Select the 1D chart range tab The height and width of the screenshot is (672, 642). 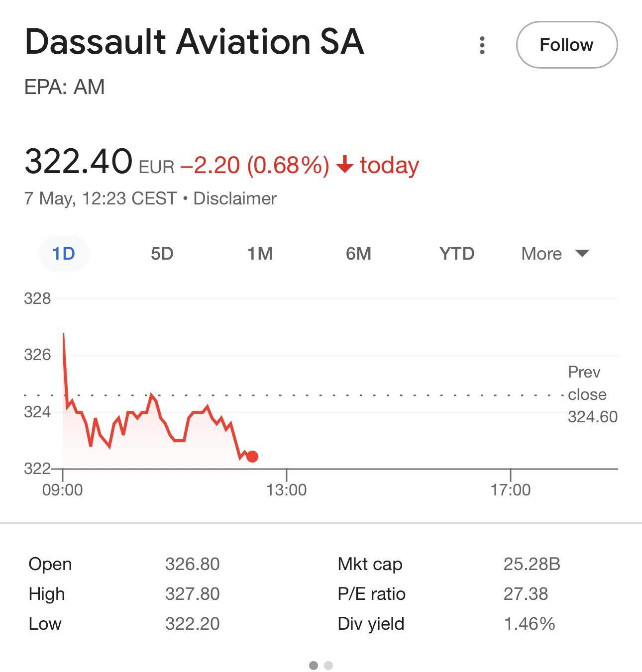[x=64, y=254]
